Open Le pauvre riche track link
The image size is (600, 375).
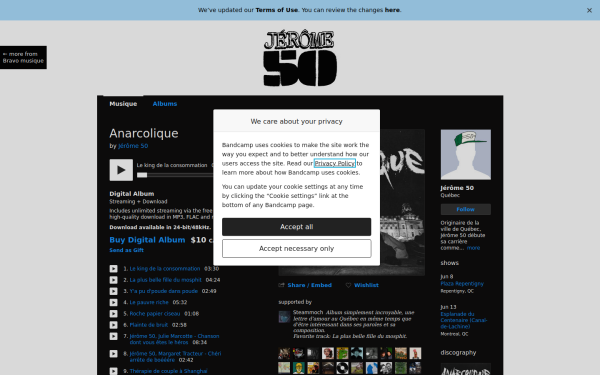click(x=149, y=302)
